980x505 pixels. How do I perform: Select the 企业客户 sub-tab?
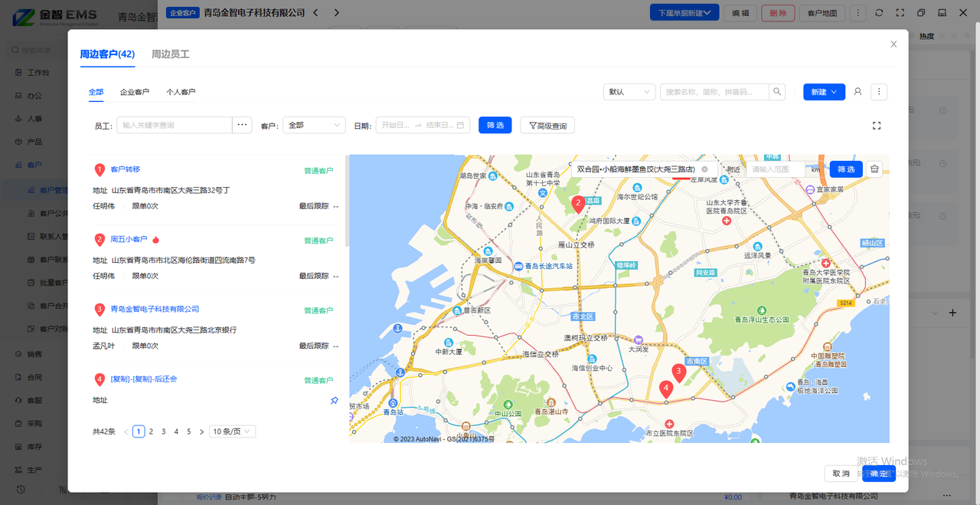pyautogui.click(x=135, y=92)
